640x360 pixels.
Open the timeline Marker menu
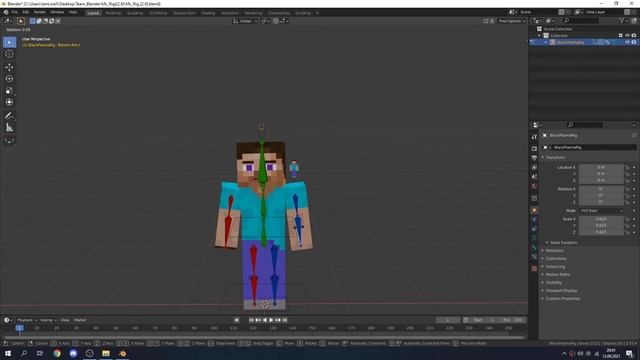[80, 320]
